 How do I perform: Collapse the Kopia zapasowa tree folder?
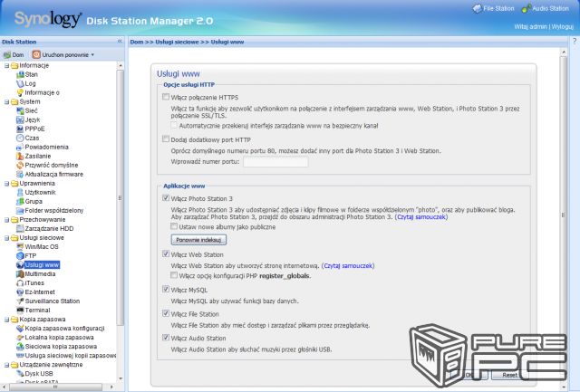(6, 320)
